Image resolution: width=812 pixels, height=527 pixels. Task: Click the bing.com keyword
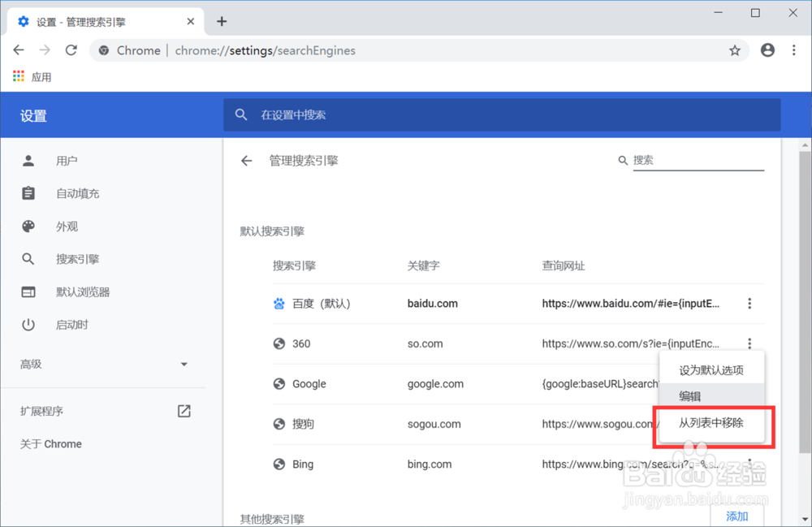pos(430,464)
